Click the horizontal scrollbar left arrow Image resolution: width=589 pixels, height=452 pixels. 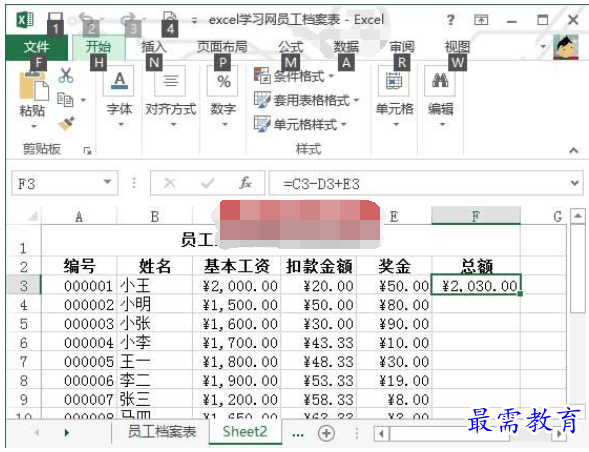[382, 434]
